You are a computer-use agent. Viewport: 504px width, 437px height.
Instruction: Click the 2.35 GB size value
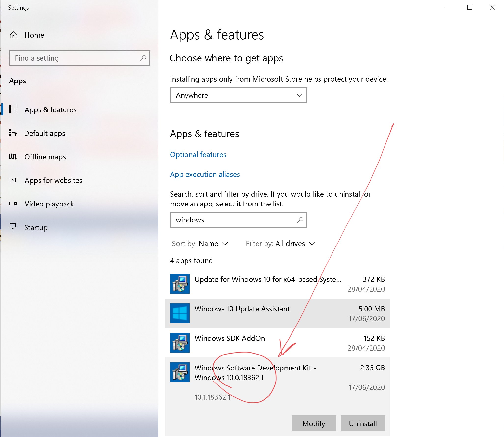372,368
